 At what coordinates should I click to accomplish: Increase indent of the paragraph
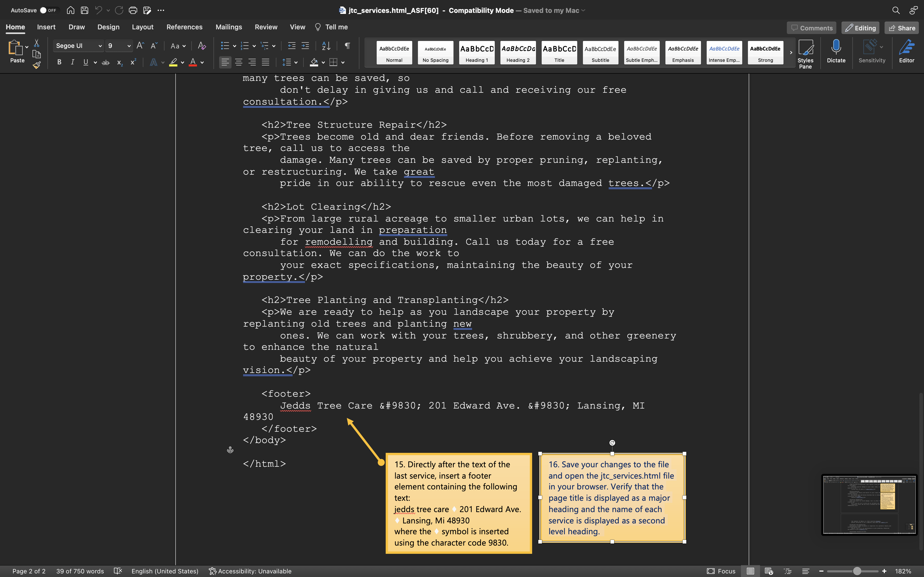[x=306, y=46]
